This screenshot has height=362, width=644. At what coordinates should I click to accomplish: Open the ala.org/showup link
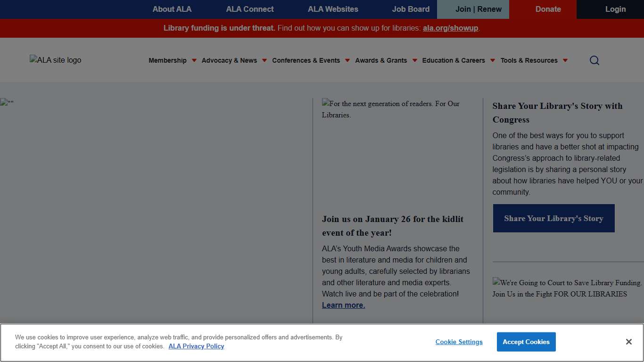pos(450,28)
